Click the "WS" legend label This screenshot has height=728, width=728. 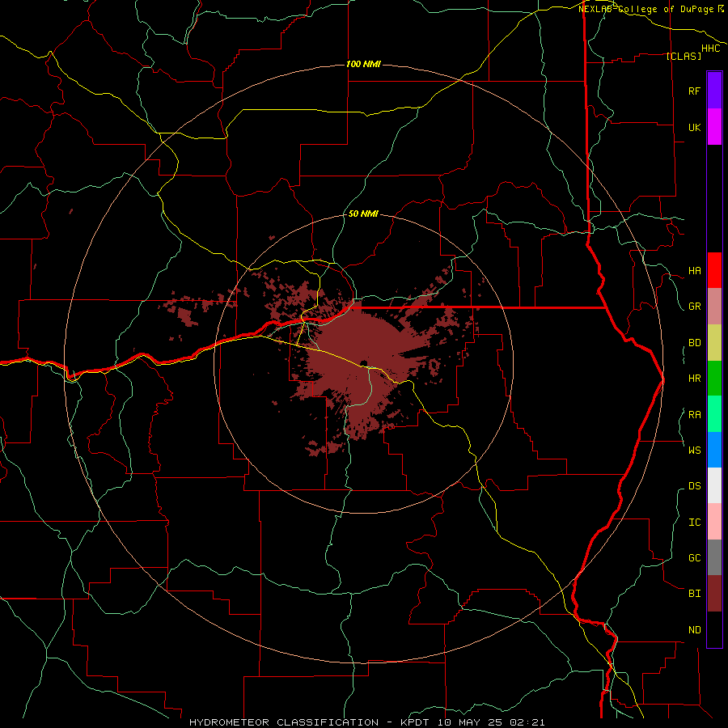[x=694, y=451]
